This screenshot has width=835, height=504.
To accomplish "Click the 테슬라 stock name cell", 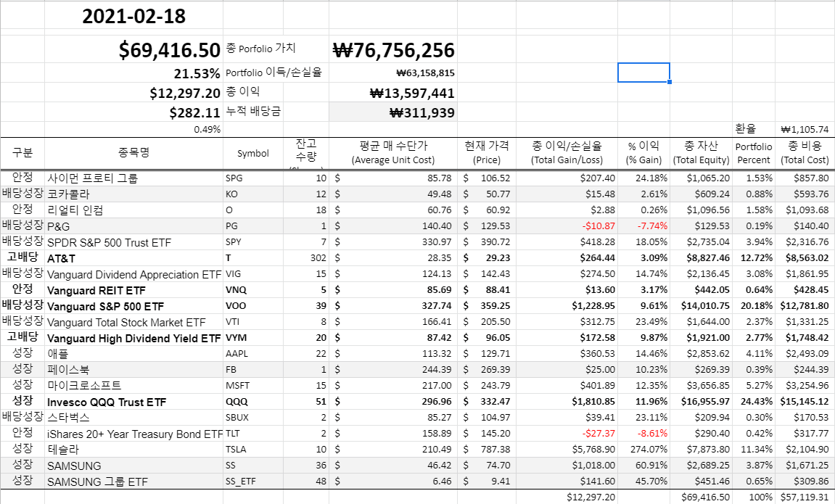I will tap(133, 449).
